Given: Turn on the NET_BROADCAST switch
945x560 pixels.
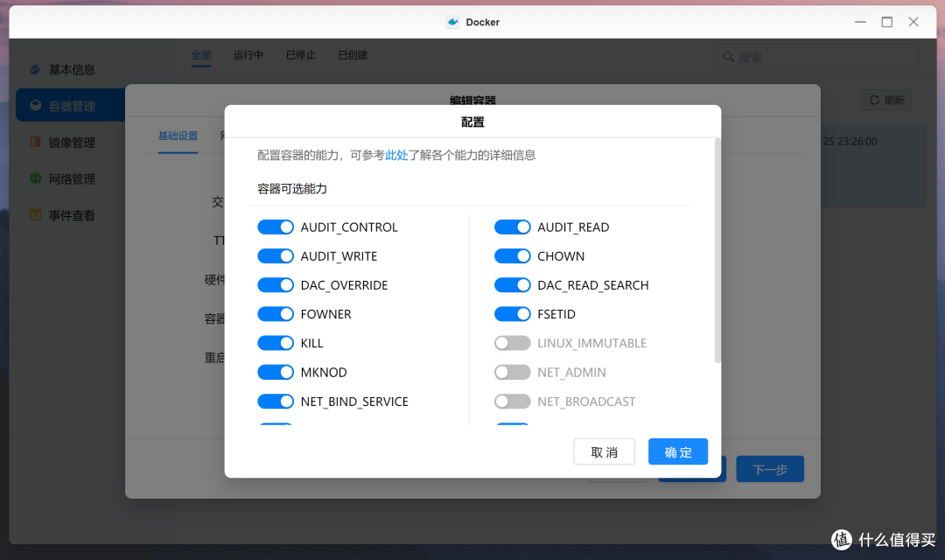Looking at the screenshot, I should pos(512,402).
